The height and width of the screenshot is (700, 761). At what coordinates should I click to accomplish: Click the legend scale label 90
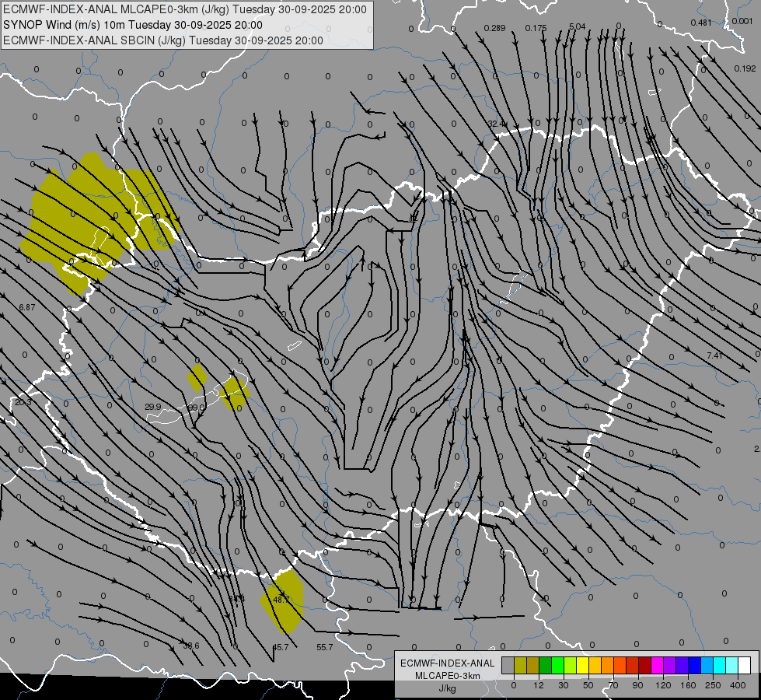pos(637,685)
